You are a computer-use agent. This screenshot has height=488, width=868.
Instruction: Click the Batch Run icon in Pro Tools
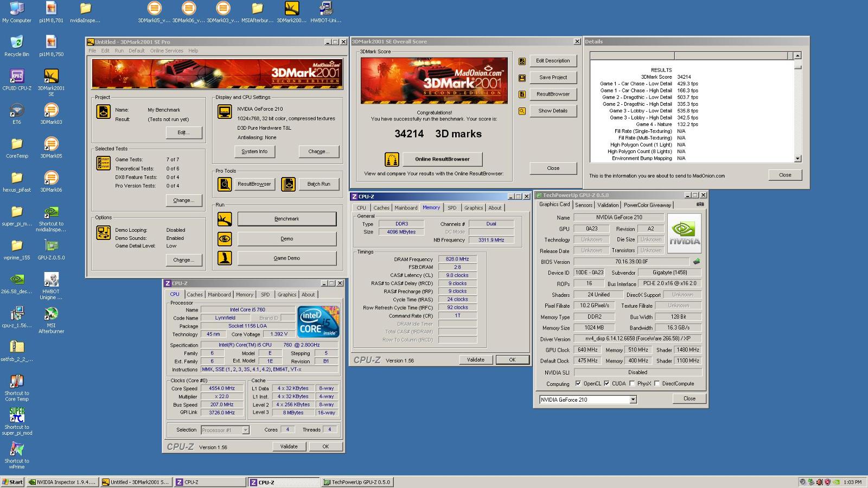pyautogui.click(x=288, y=184)
